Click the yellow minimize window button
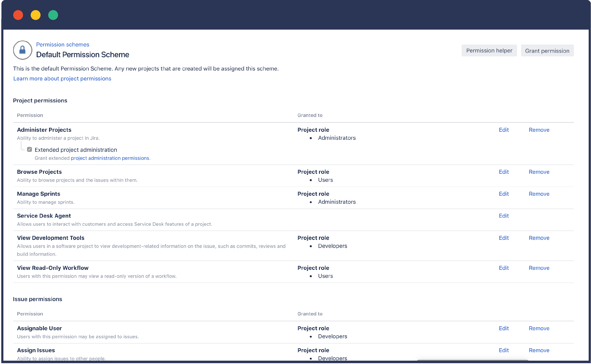 point(35,15)
